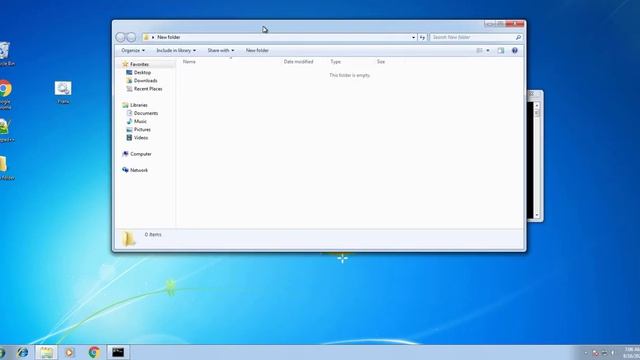Open Chrome from the taskbar

(94, 352)
